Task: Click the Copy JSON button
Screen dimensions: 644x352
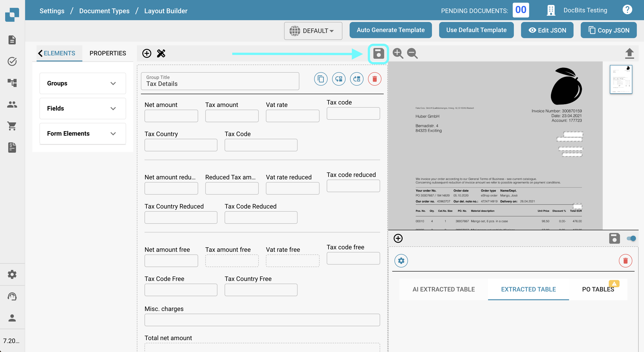Action: click(608, 30)
